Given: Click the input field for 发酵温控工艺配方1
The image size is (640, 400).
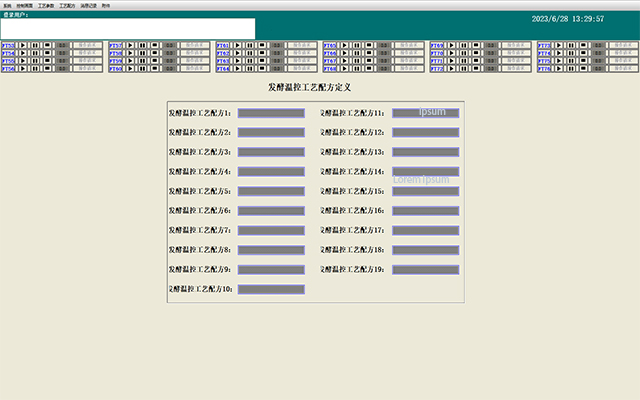Looking at the screenshot, I should pyautogui.click(x=271, y=113).
